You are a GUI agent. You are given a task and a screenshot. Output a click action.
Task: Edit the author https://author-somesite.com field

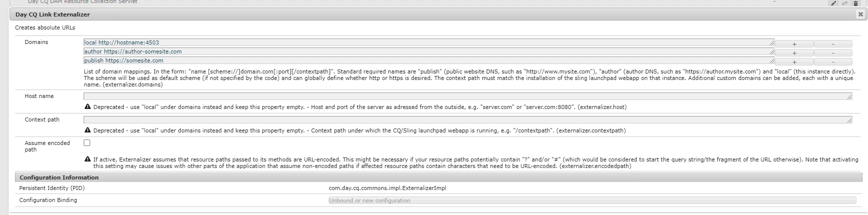coord(429,51)
